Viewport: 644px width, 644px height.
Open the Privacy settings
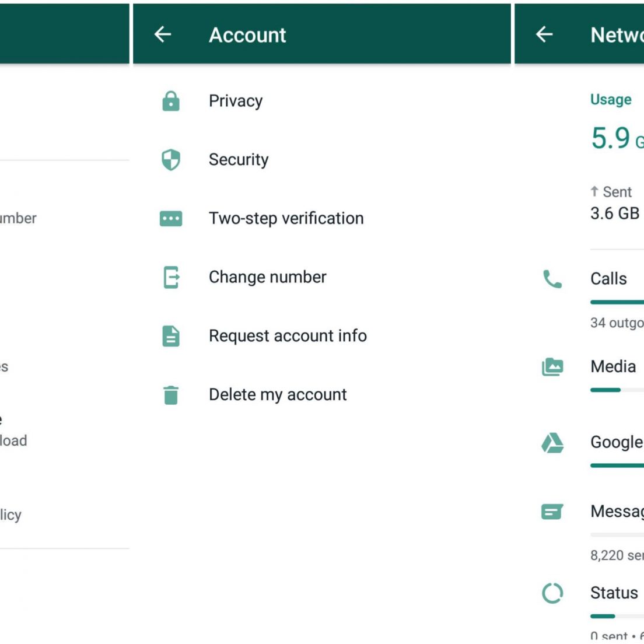click(x=236, y=101)
